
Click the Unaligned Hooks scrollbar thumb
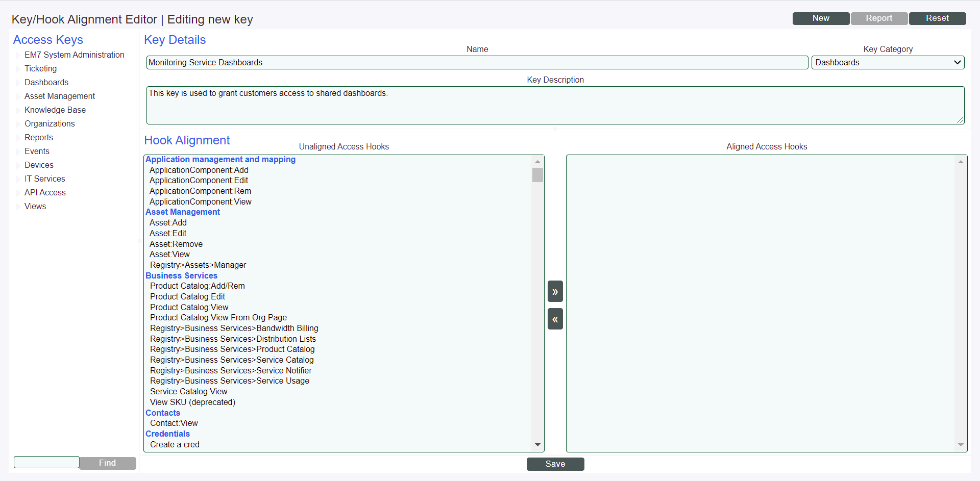click(x=537, y=175)
